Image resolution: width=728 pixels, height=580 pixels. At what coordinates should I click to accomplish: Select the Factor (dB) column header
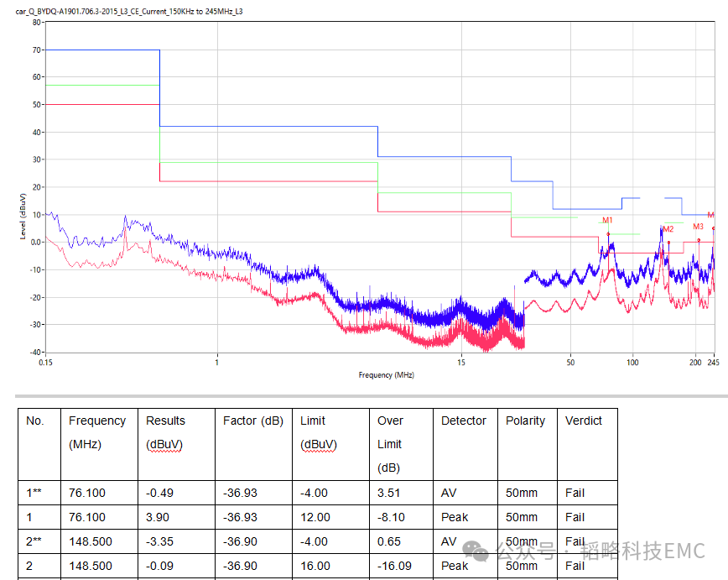[x=252, y=421]
